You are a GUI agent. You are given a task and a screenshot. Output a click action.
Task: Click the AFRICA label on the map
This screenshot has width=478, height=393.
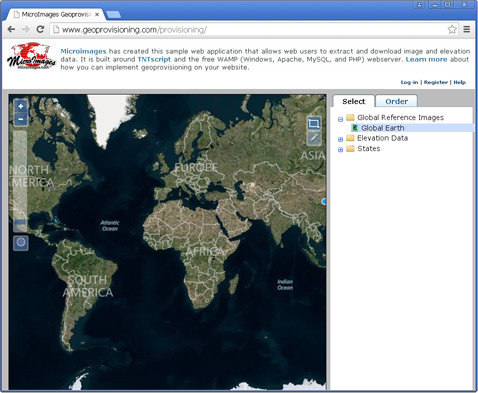[204, 251]
